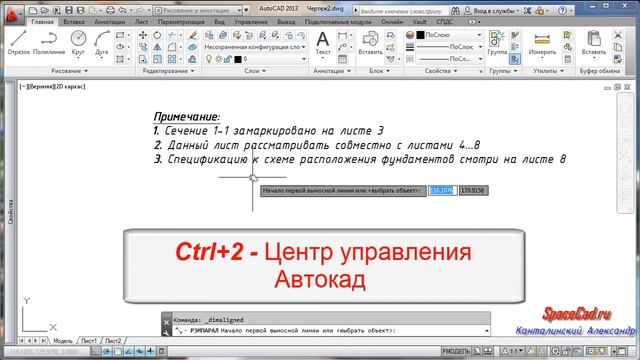Open the workspace dropdown Рисование и аннотации
Image resolution: width=640 pixels, height=360 pixels.
pos(199,11)
